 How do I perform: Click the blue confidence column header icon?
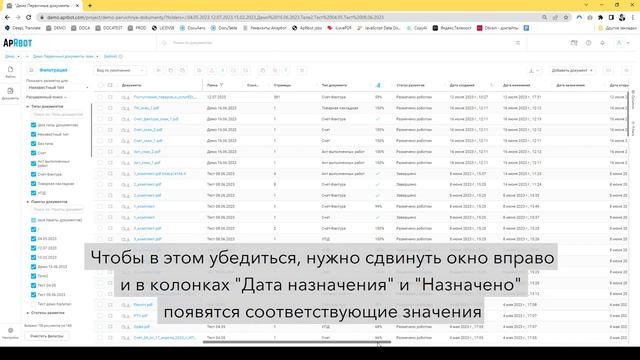tap(378, 85)
